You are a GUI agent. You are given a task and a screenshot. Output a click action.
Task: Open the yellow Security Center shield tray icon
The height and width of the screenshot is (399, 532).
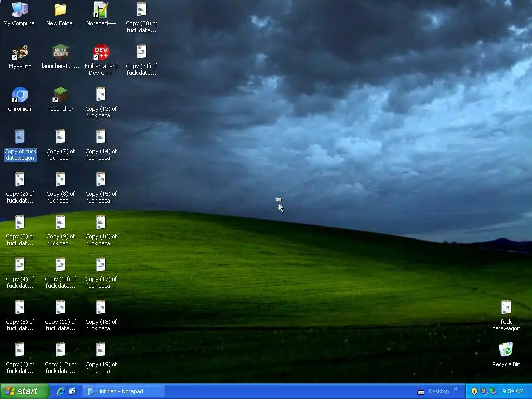(x=474, y=391)
